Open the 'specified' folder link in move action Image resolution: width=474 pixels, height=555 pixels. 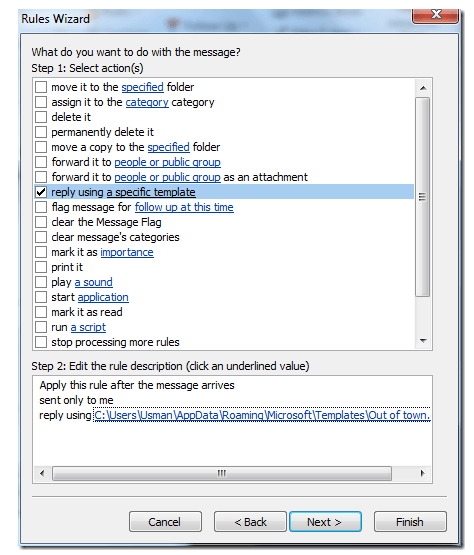pos(142,87)
